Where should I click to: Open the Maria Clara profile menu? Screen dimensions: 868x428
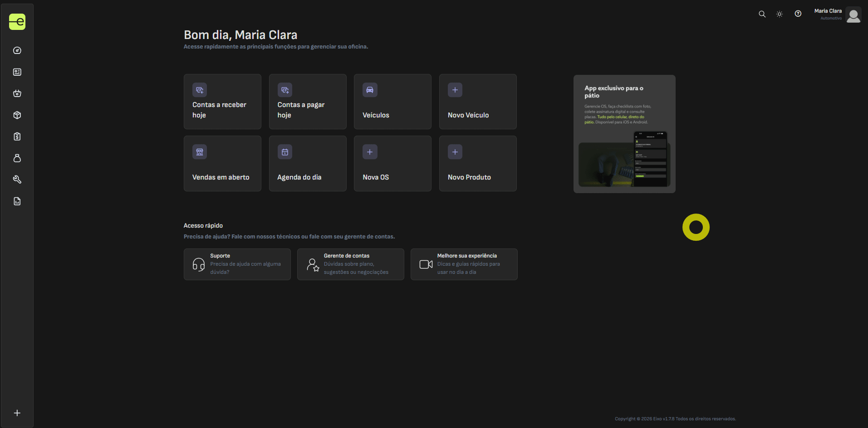pos(837,15)
